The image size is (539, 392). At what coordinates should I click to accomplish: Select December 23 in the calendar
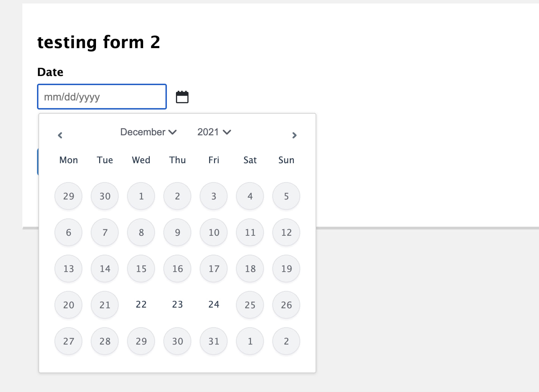coord(177,304)
